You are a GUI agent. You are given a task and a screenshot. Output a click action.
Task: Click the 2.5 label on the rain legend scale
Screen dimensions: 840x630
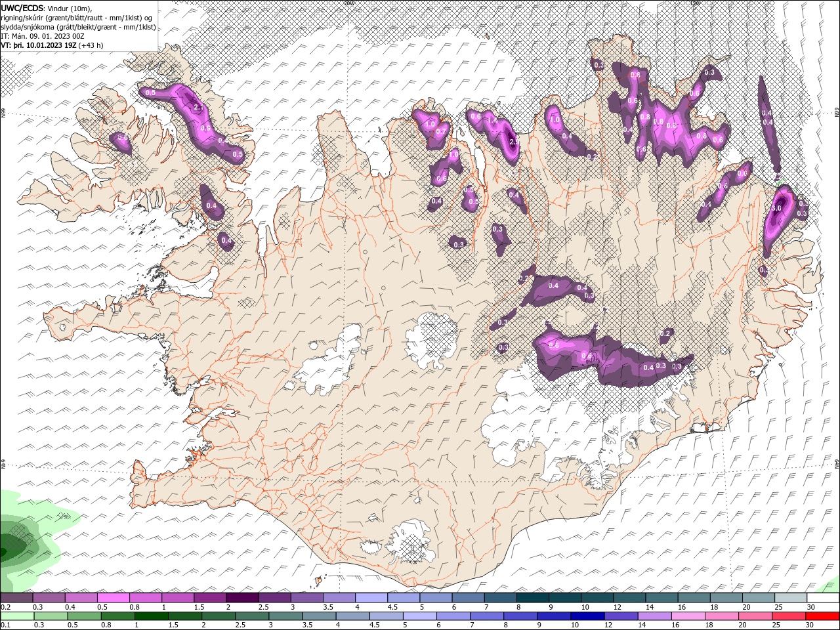(x=240, y=625)
